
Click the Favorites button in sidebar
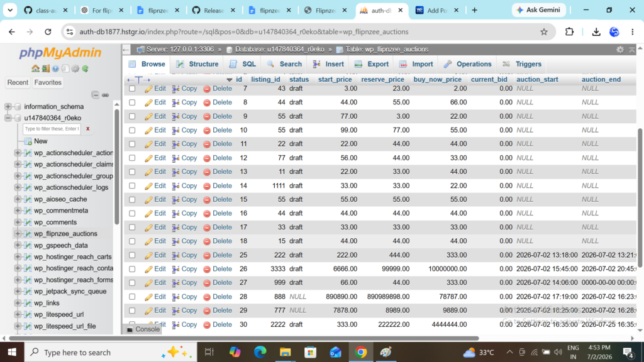[x=48, y=82]
